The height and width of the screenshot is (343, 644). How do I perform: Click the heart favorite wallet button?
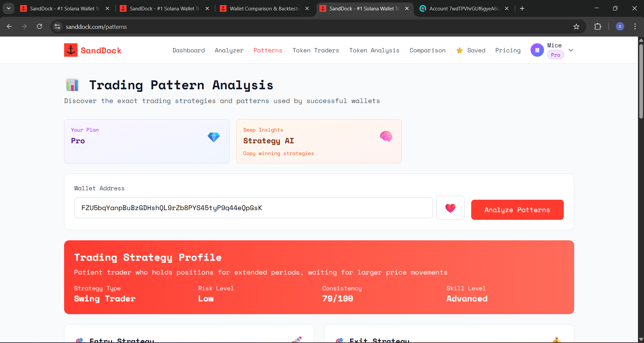pyautogui.click(x=450, y=208)
